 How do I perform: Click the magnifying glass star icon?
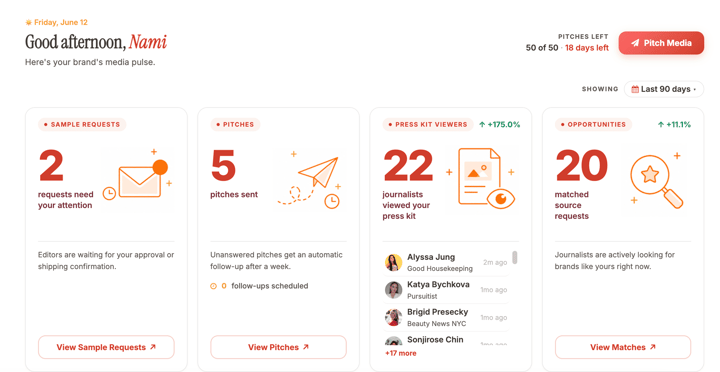[656, 180]
